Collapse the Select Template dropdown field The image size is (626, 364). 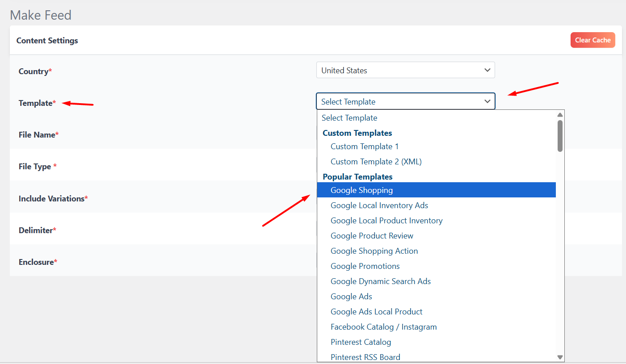click(405, 101)
